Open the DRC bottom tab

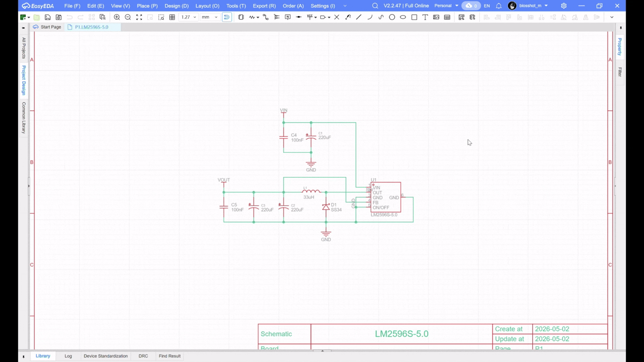pyautogui.click(x=143, y=356)
